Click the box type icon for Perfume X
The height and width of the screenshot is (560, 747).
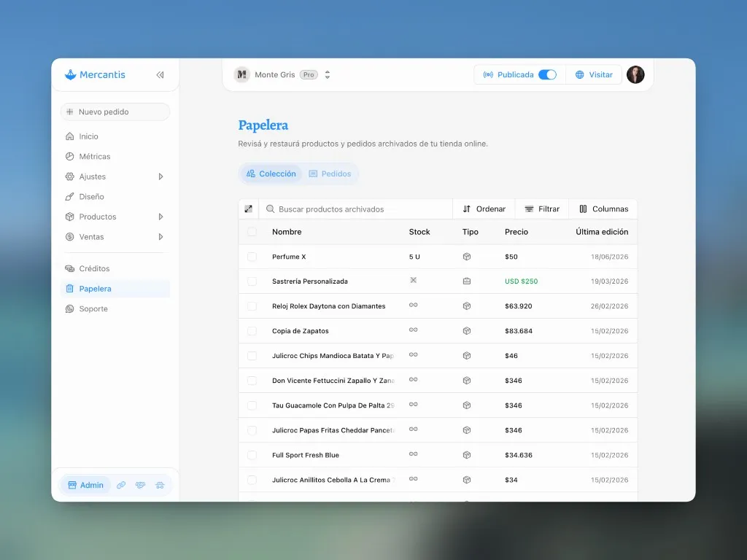click(467, 257)
